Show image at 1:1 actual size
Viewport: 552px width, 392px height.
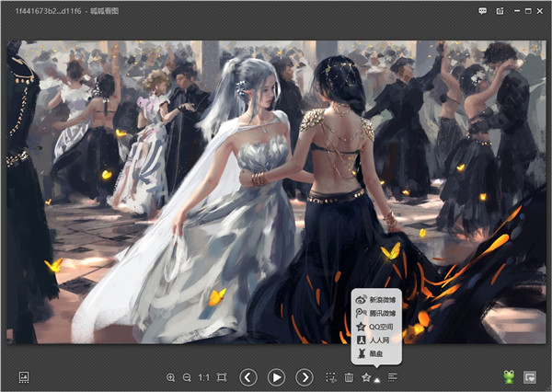pyautogui.click(x=203, y=377)
